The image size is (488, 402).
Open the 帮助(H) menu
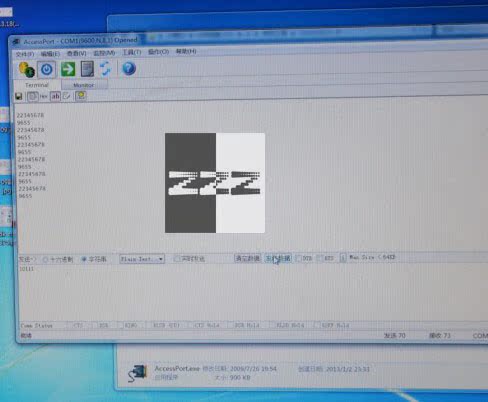point(186,51)
